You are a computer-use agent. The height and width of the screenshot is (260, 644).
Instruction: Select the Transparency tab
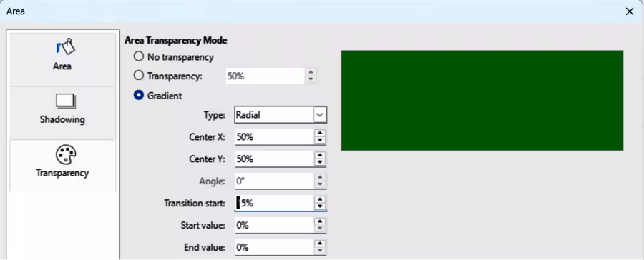[62, 166]
